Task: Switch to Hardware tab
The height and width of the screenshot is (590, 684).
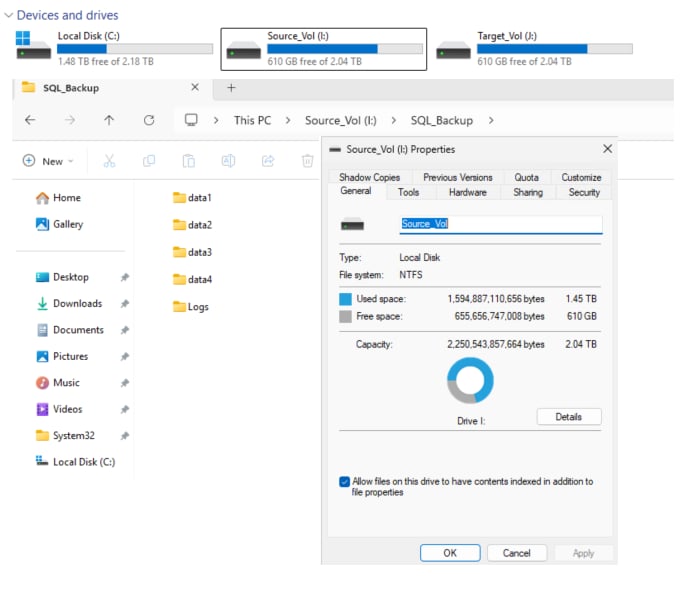Action: point(468,192)
